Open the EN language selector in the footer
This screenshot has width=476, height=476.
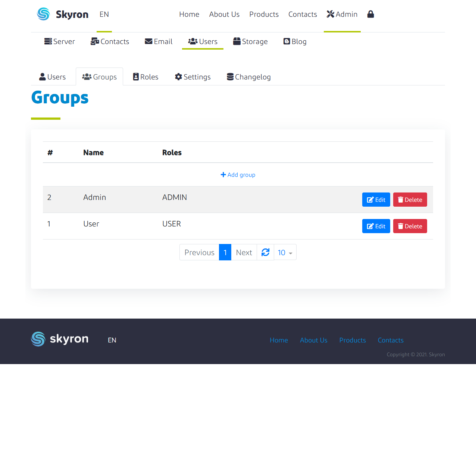pos(112,340)
